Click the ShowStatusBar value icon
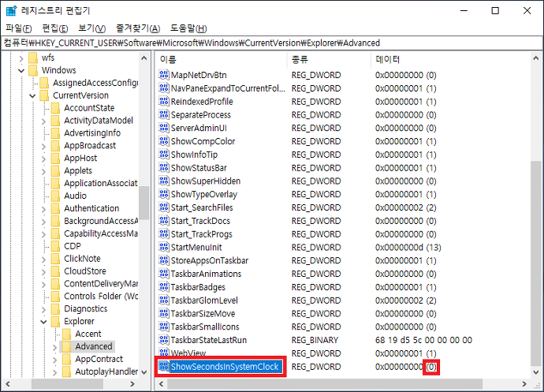This screenshot has height=392, width=544. tap(164, 167)
